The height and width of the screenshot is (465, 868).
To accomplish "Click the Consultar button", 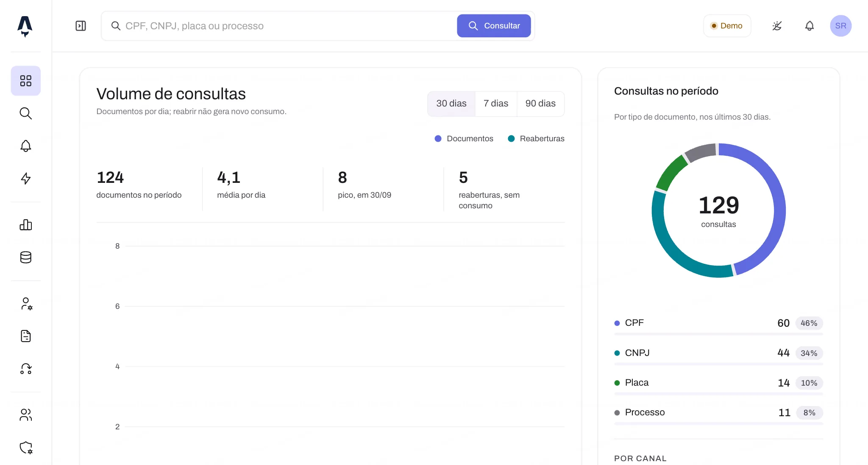I will (494, 26).
